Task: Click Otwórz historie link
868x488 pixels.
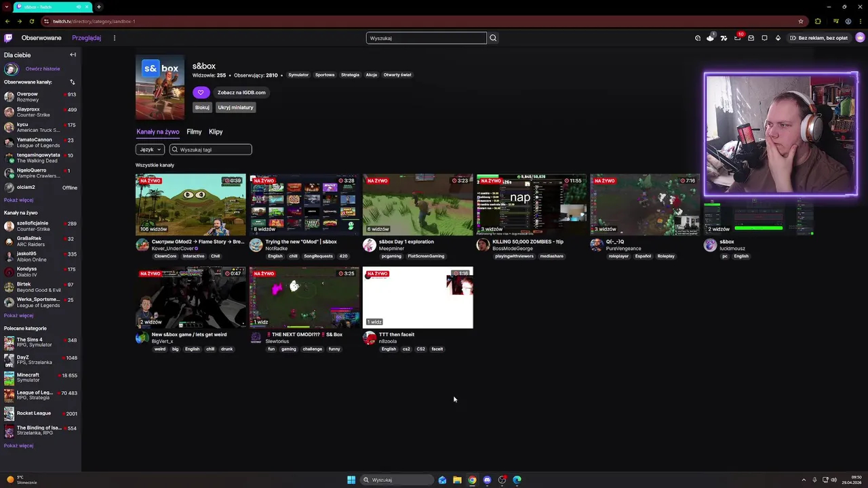Action: tap(43, 68)
